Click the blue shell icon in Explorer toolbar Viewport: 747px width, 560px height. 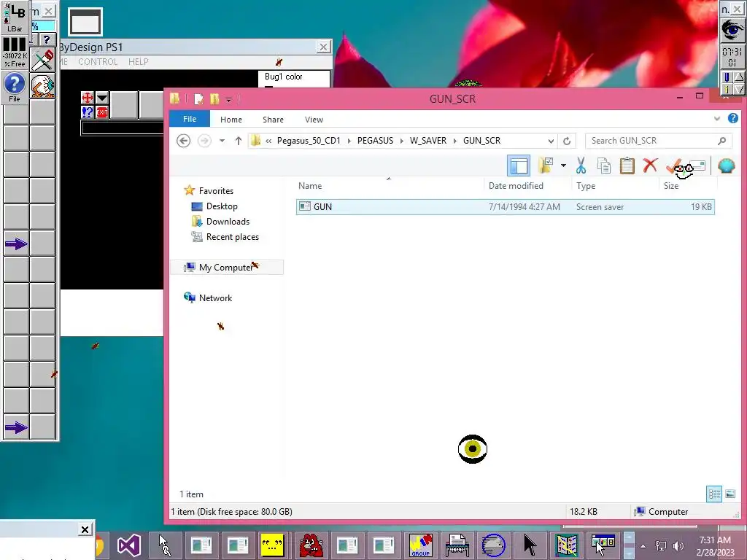tap(726, 166)
